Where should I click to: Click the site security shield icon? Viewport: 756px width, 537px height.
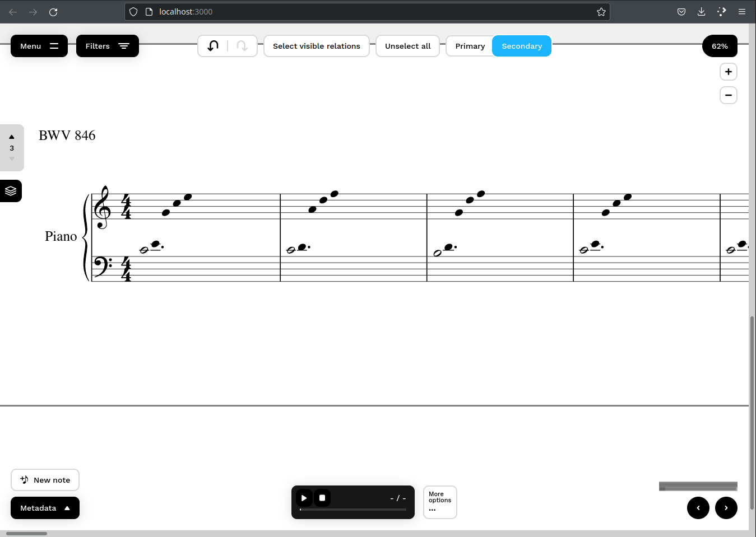coord(133,12)
